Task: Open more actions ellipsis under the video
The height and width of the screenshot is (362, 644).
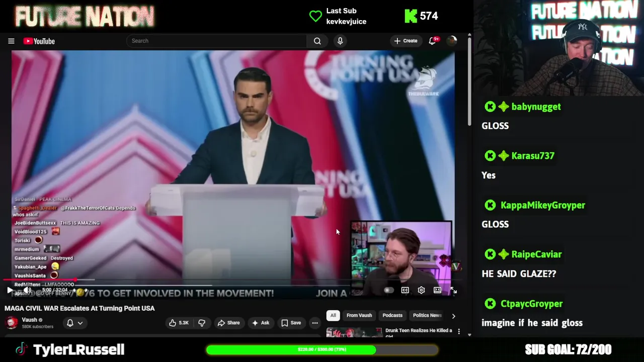Action: 315,323
